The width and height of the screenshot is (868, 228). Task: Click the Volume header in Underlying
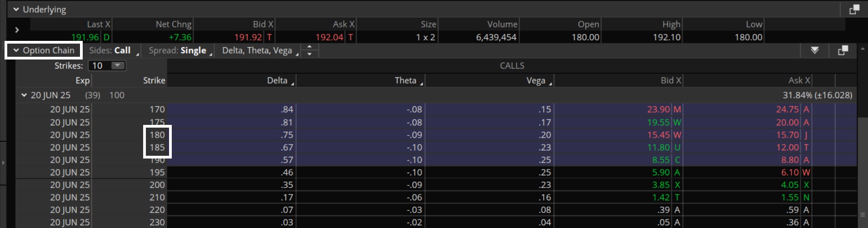click(502, 24)
